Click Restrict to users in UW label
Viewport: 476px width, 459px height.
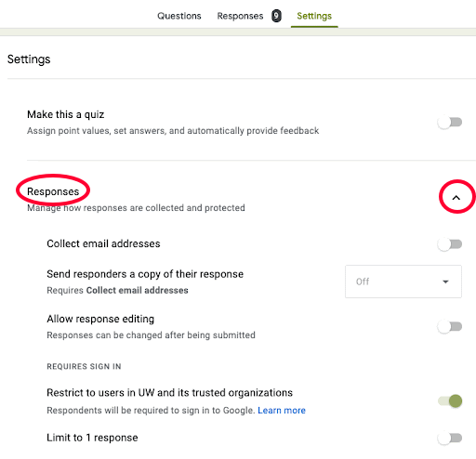click(x=169, y=393)
